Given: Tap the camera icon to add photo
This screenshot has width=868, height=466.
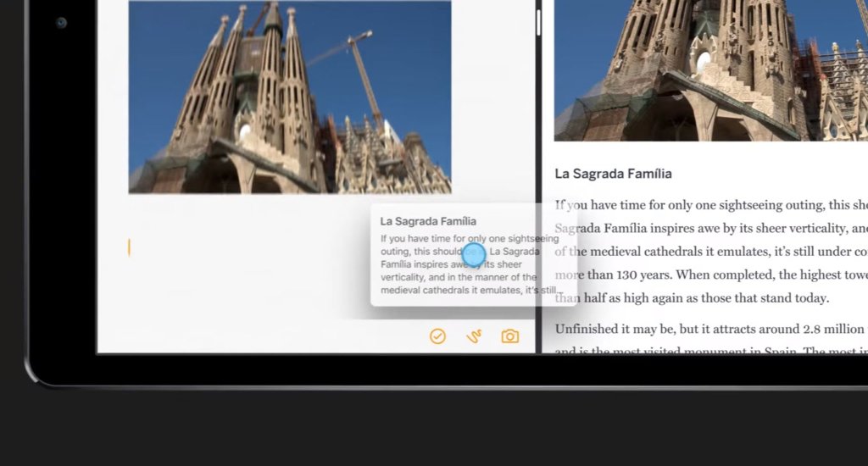Looking at the screenshot, I should pyautogui.click(x=509, y=336).
